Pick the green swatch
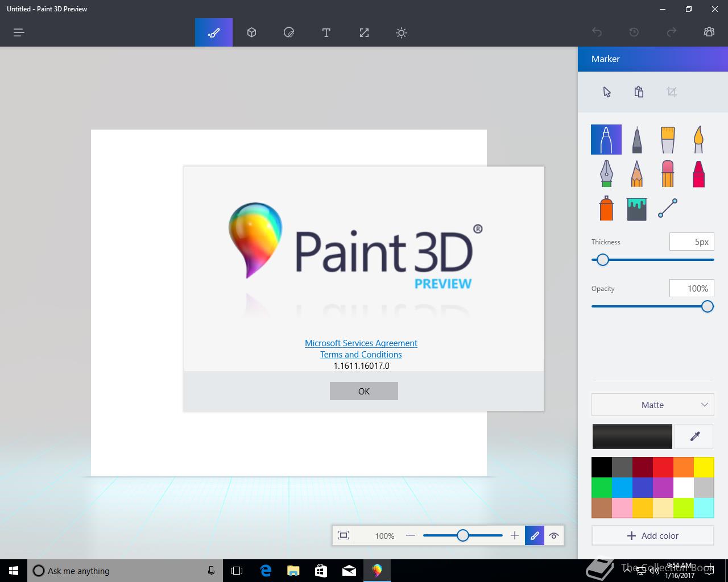Screen dimensions: 728x582 point(602,488)
